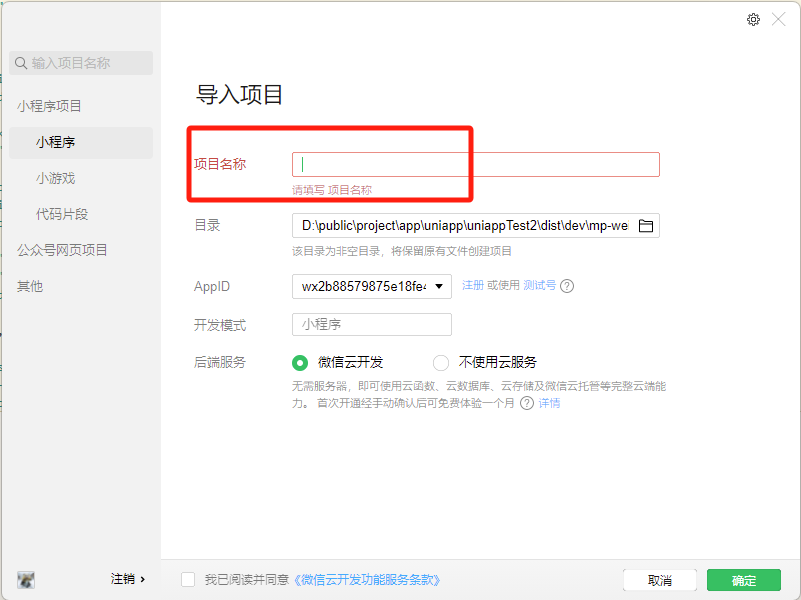Image resolution: width=801 pixels, height=600 pixels.
Task: Click the 小程序项目 sidebar heading
Action: pos(49,106)
